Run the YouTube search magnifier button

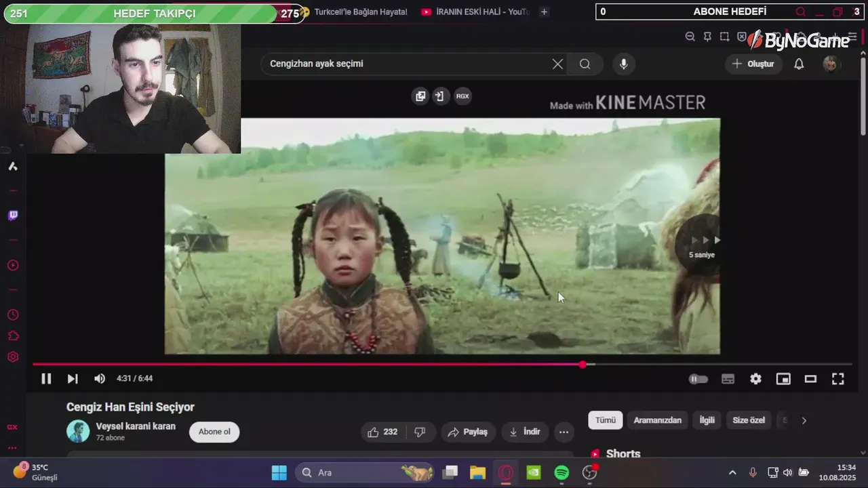pyautogui.click(x=585, y=64)
